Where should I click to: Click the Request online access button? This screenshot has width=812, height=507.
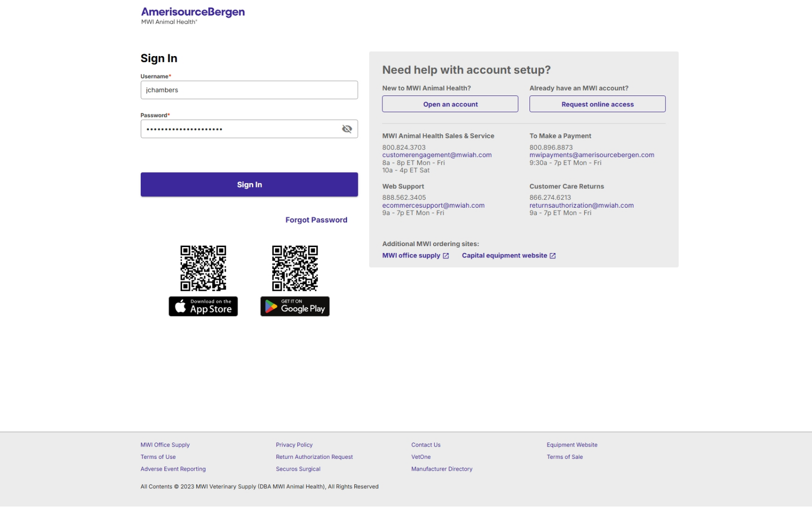click(x=597, y=104)
